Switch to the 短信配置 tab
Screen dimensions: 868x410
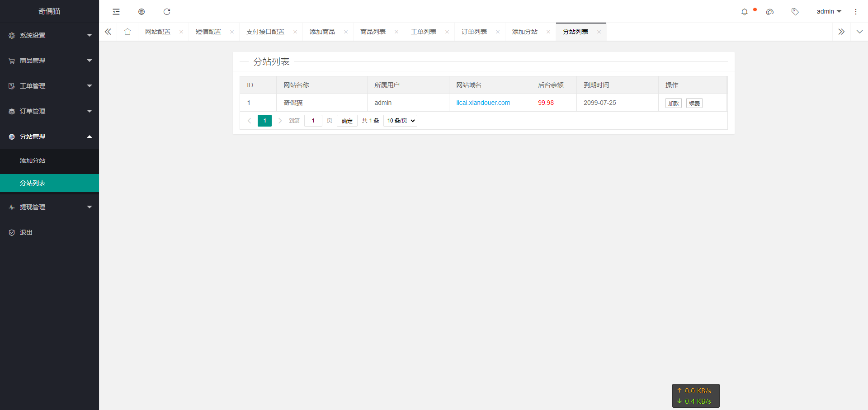(208, 32)
